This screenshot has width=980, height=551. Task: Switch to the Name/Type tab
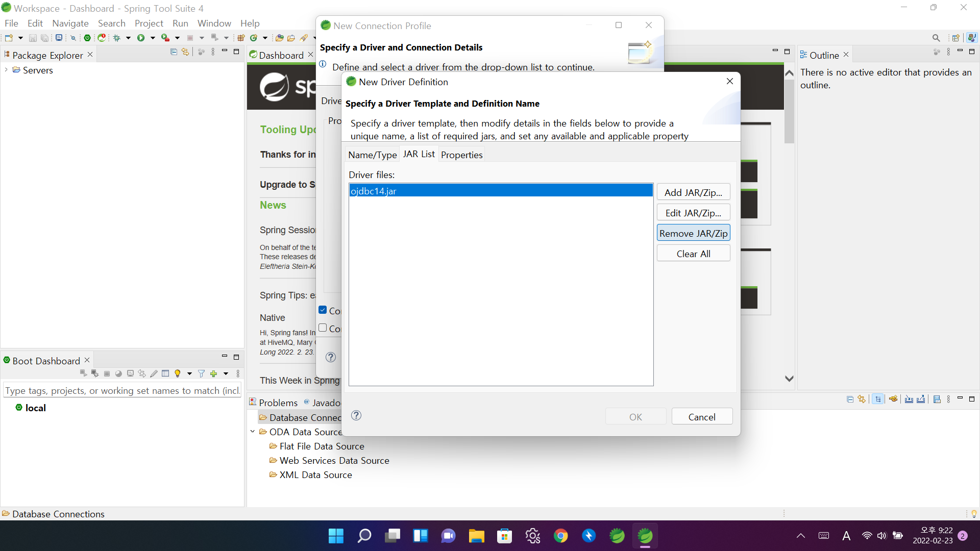[x=372, y=155]
